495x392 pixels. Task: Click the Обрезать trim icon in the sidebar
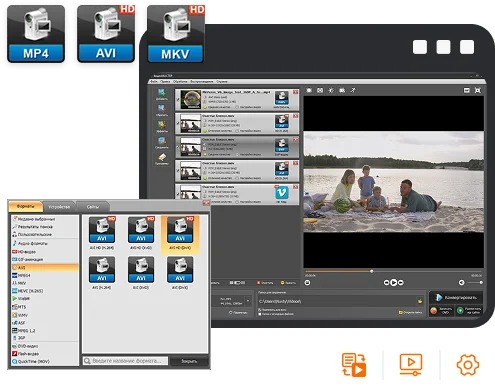pos(162,110)
